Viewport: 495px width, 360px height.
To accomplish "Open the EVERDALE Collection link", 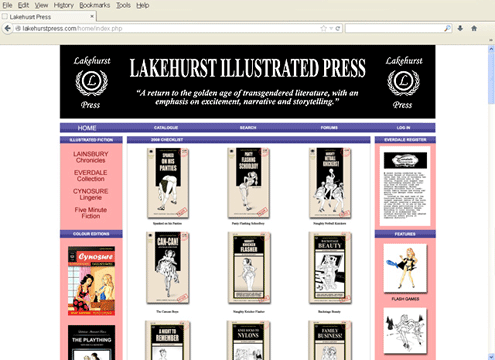I will click(91, 176).
